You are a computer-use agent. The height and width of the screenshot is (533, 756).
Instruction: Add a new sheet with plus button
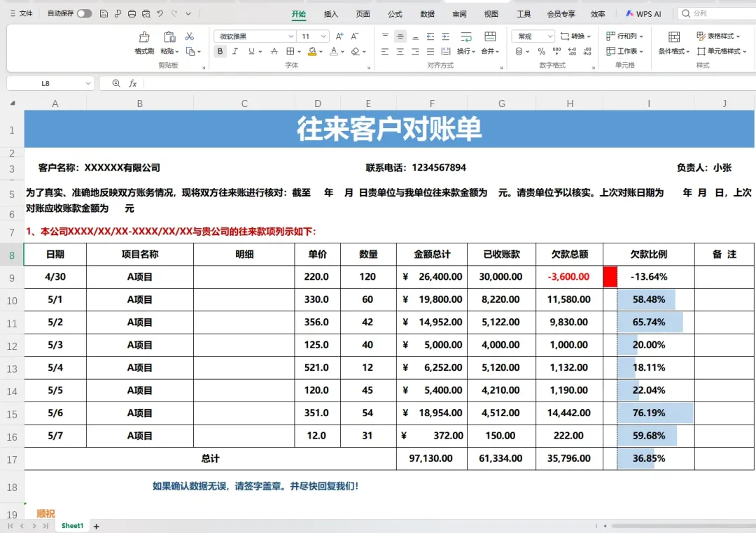point(97,526)
